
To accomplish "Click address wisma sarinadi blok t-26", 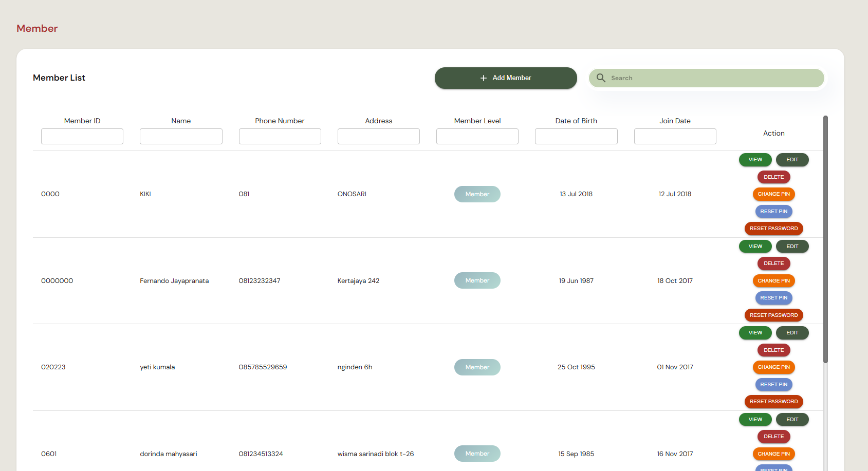I will (x=376, y=454).
